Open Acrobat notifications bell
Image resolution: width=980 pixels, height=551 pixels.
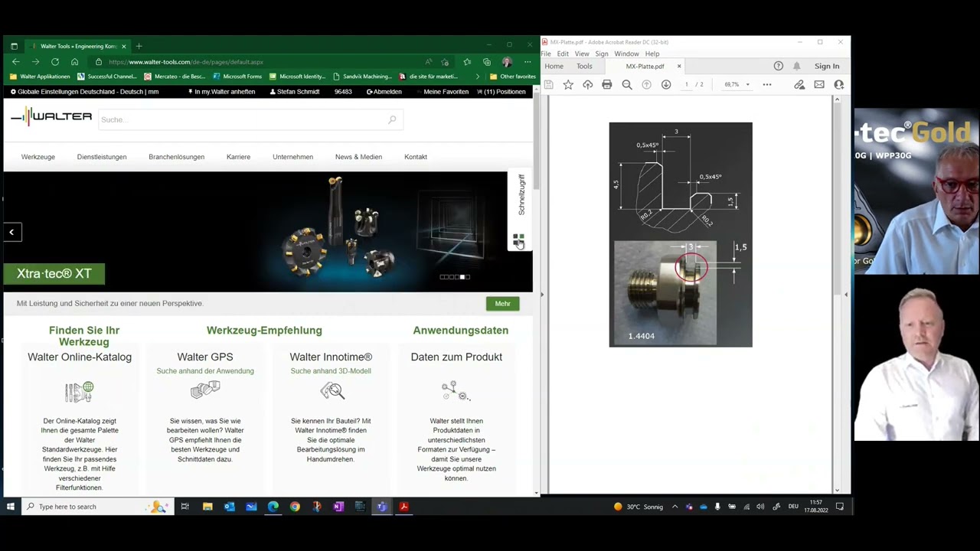coord(797,66)
